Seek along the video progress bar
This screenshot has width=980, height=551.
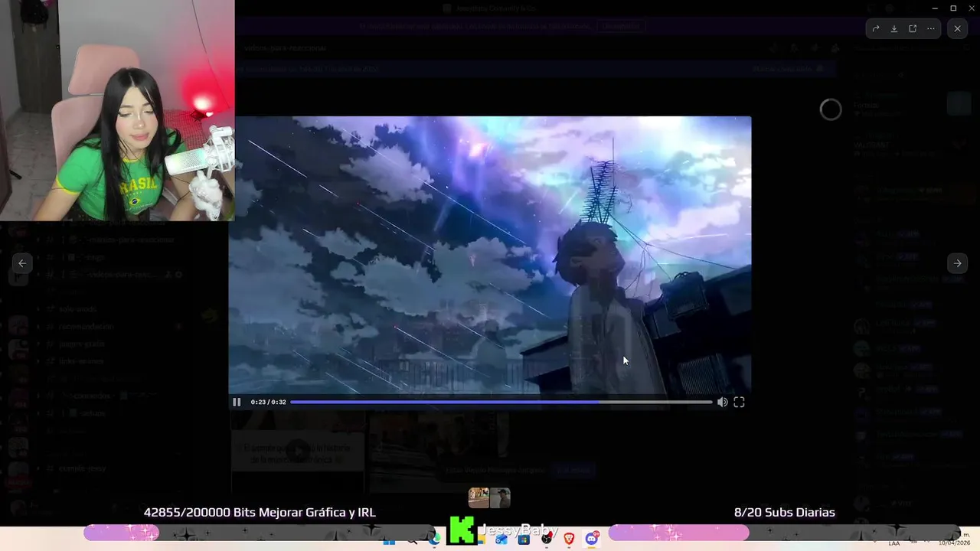click(x=501, y=402)
